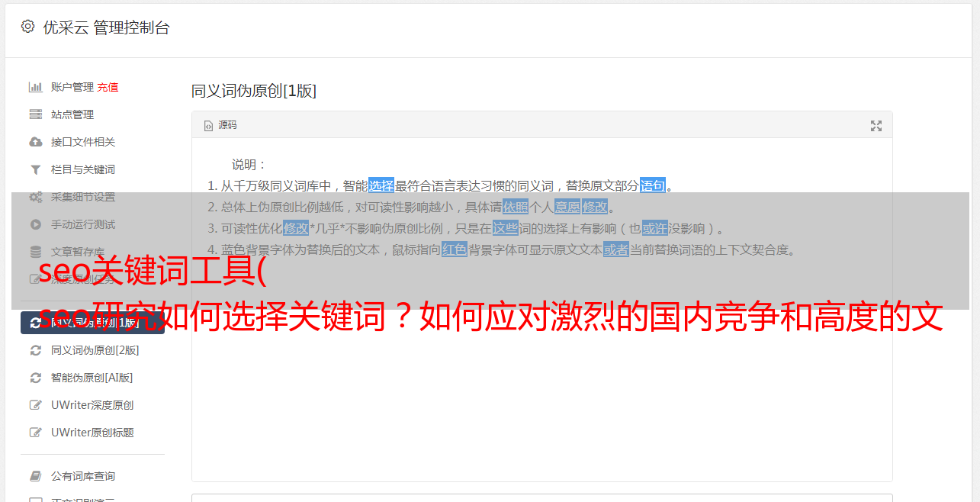
Task: Click inside the editor text area
Action: pos(541,381)
